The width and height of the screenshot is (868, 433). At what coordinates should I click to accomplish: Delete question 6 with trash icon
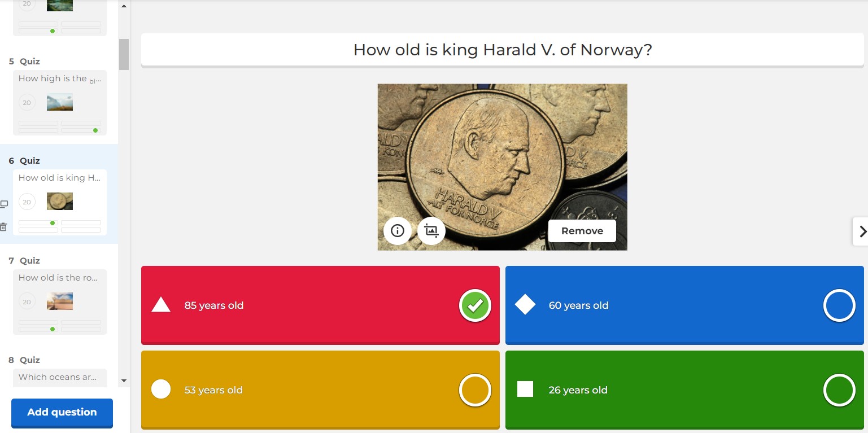(4, 227)
